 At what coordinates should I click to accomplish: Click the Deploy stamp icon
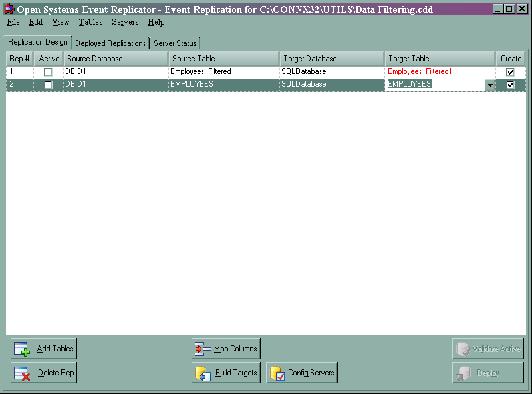pyautogui.click(x=462, y=373)
